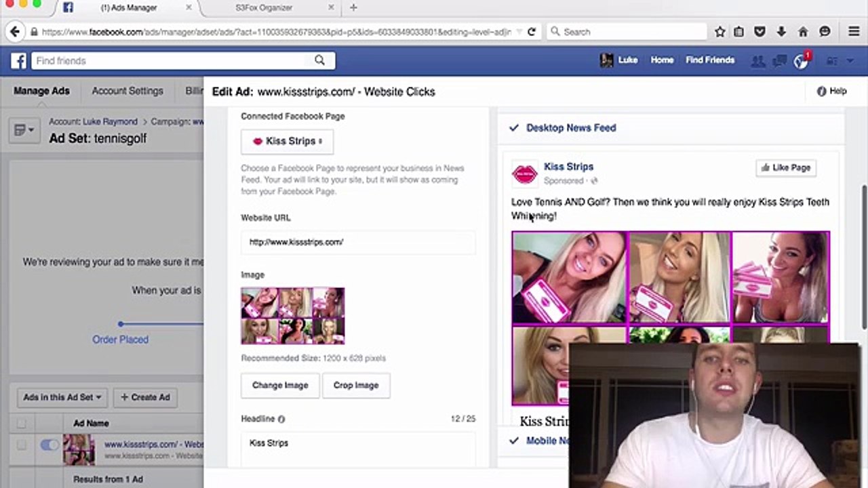Toggle the Desktop News Feed checkmark
The width and height of the screenshot is (868, 488).
(x=514, y=127)
